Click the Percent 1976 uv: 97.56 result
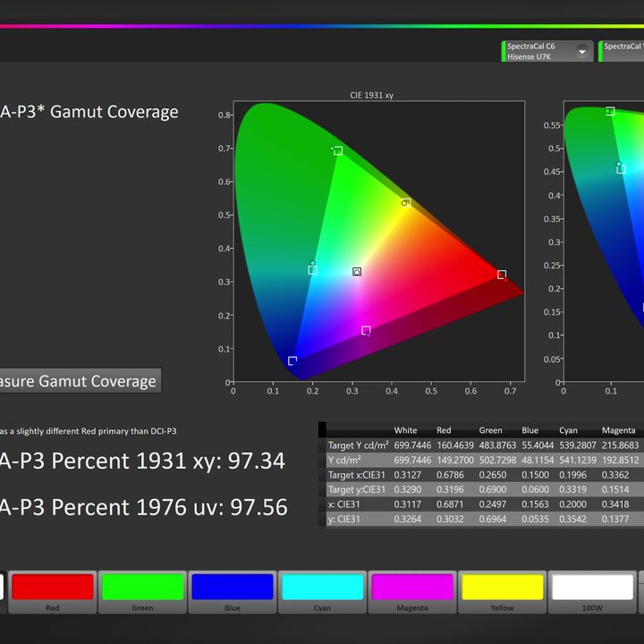The width and height of the screenshot is (644, 644). (143, 507)
